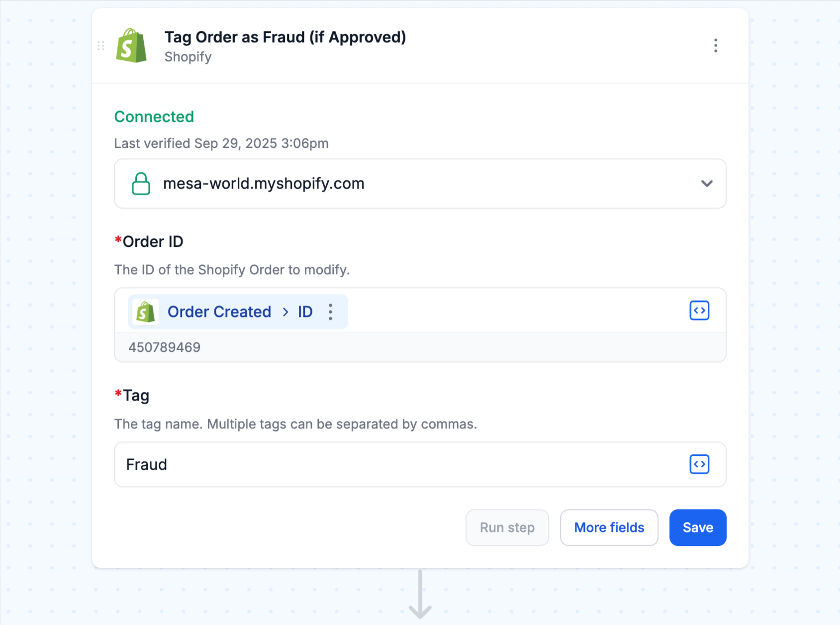Open the Order Created ID token menu
840x625 pixels.
coord(330,312)
